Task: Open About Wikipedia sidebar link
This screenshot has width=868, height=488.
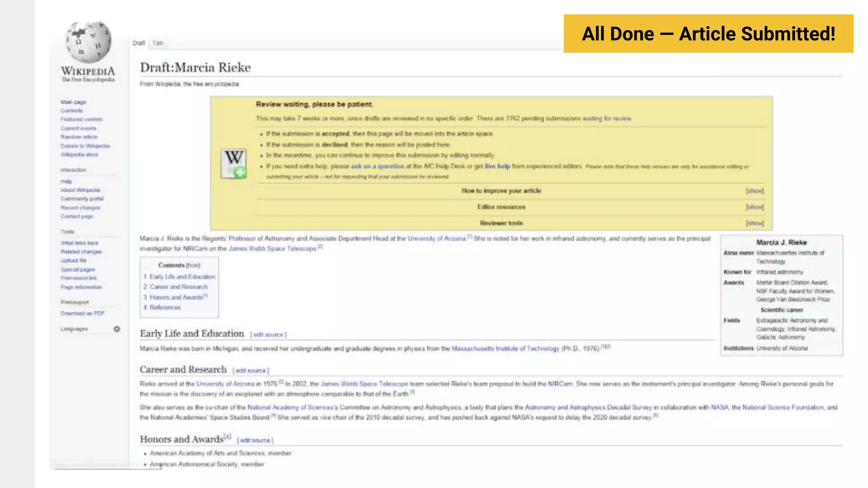Action: tap(80, 190)
